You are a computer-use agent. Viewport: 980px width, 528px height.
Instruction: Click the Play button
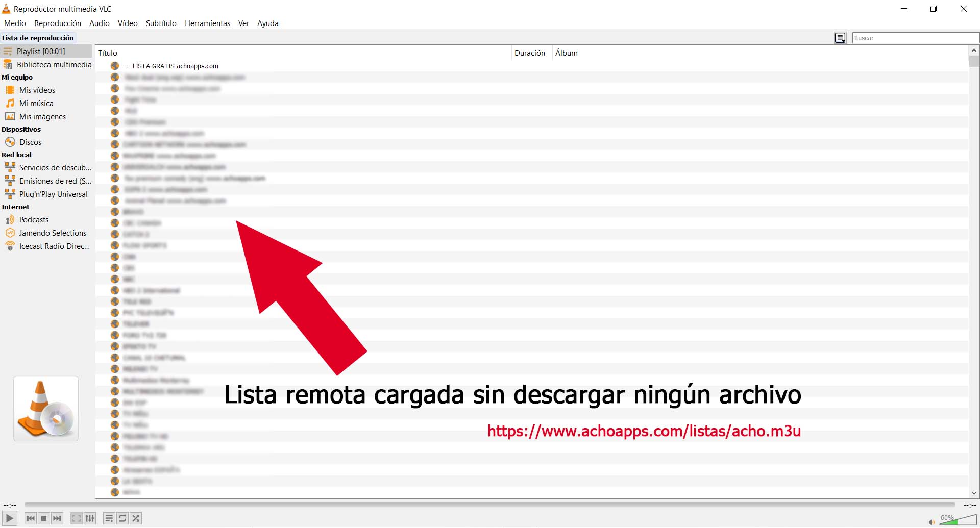coord(9,518)
